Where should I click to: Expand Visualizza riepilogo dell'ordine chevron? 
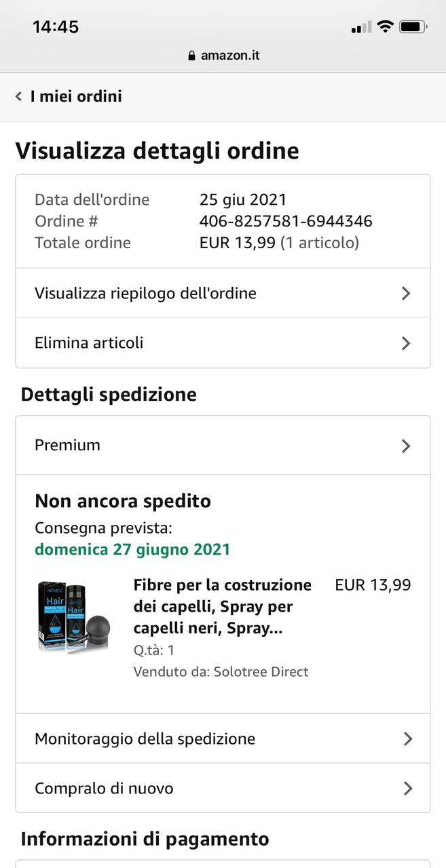(406, 294)
